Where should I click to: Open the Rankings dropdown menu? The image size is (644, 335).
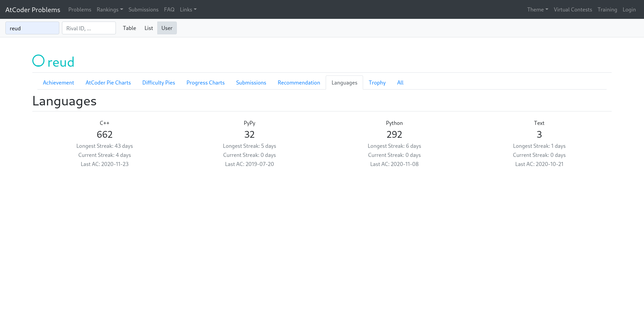109,9
